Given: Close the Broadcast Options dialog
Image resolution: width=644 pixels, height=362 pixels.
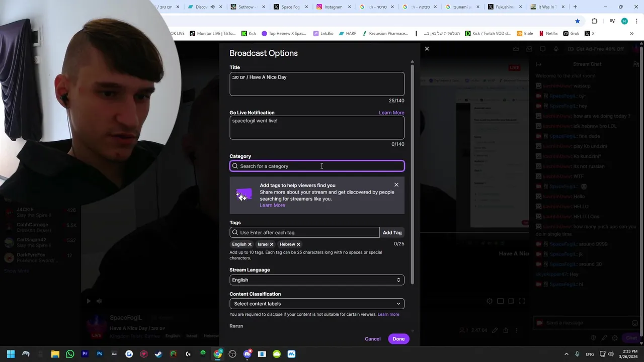Looking at the screenshot, I should click(x=427, y=49).
